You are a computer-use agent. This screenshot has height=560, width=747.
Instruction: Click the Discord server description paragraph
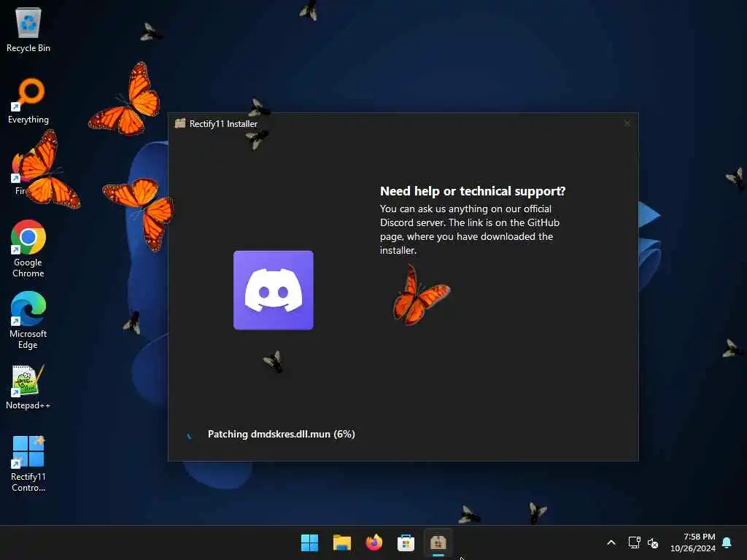[x=470, y=230]
